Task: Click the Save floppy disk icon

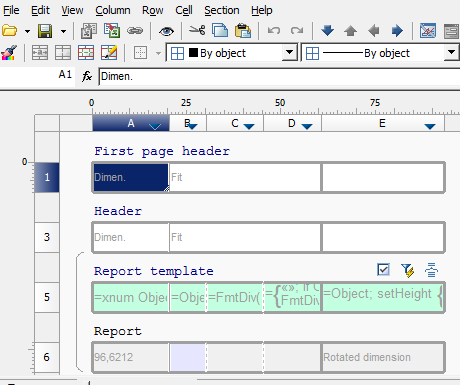Action: click(x=45, y=31)
